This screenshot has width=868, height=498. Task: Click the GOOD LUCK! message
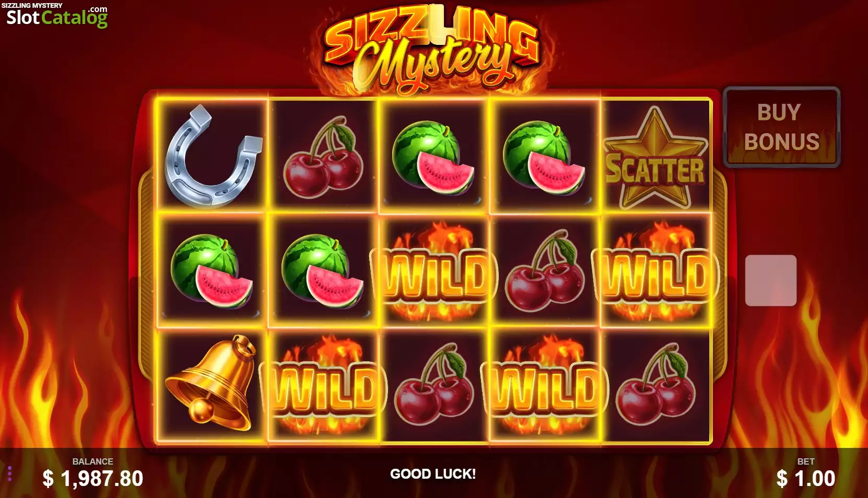pyautogui.click(x=433, y=474)
